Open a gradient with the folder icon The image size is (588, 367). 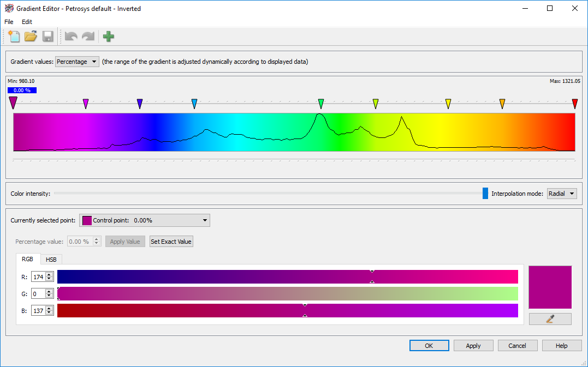point(31,37)
